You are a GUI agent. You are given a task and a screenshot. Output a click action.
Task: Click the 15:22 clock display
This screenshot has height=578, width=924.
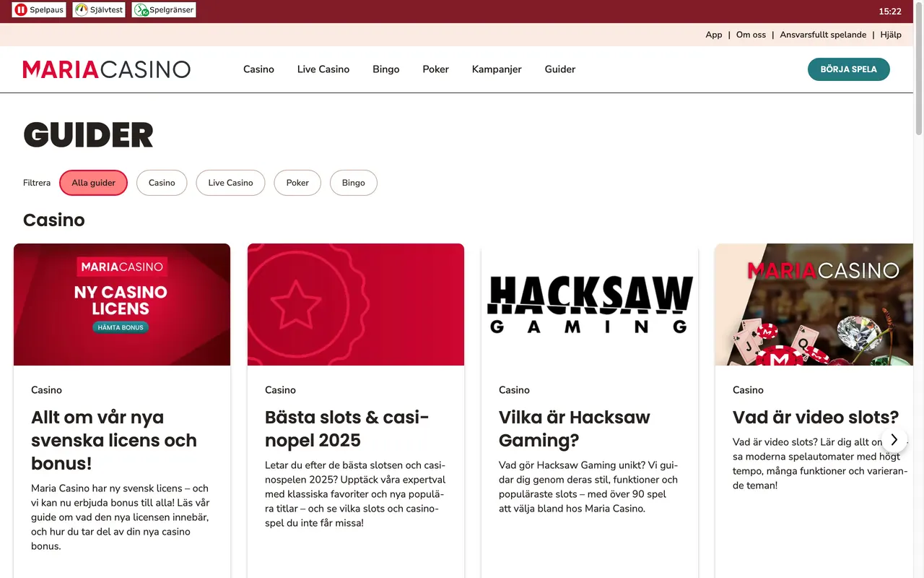coord(890,12)
